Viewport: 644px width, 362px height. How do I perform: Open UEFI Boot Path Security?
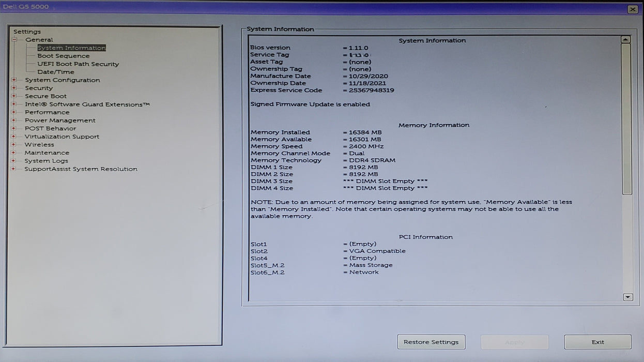click(78, 64)
